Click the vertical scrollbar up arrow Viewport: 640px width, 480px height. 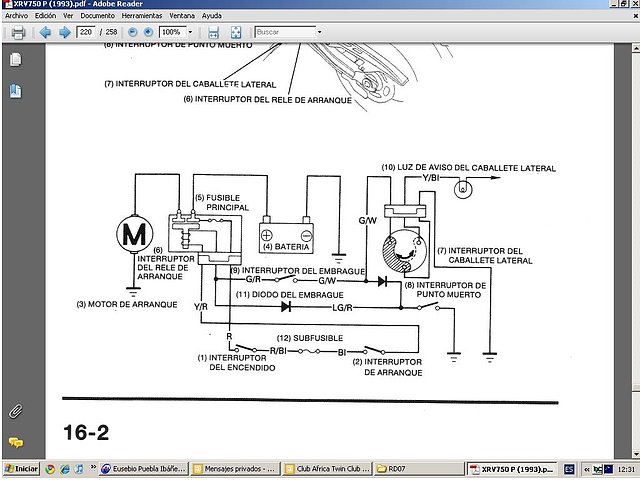click(x=636, y=48)
